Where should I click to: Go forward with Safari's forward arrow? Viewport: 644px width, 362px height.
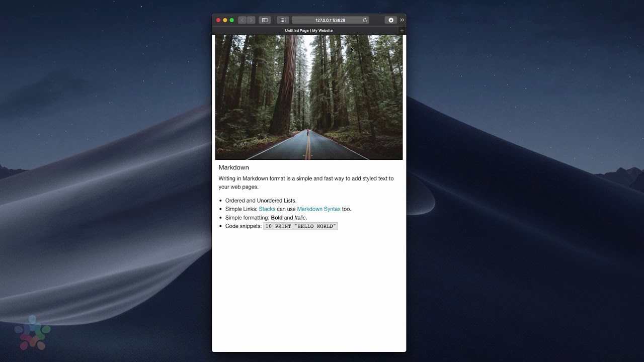click(x=251, y=20)
